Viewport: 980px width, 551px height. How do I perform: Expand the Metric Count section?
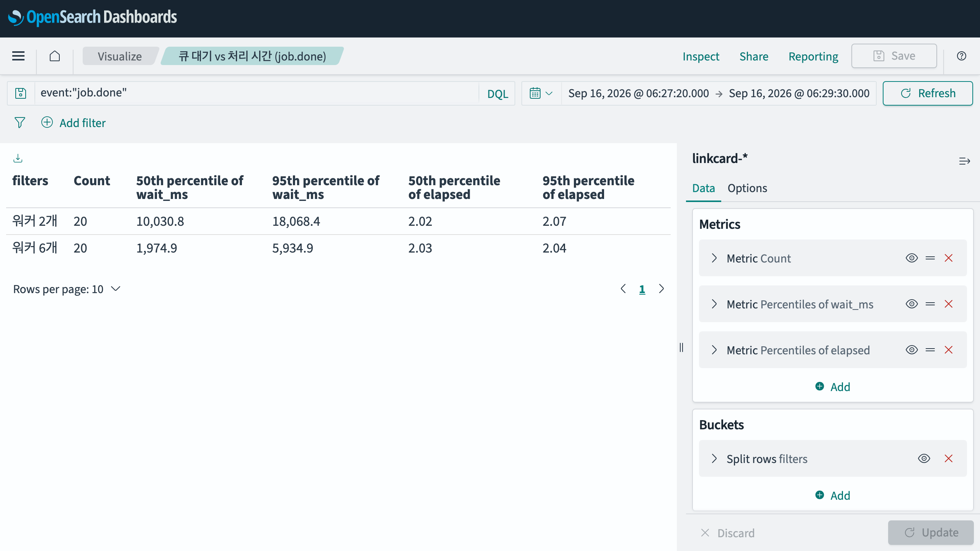pyautogui.click(x=714, y=258)
